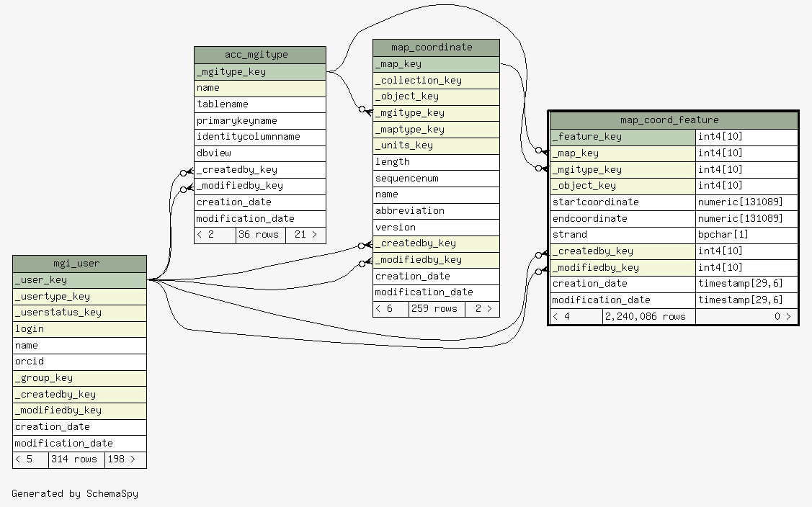Select _object_key in map_coordinate table

pos(436,97)
